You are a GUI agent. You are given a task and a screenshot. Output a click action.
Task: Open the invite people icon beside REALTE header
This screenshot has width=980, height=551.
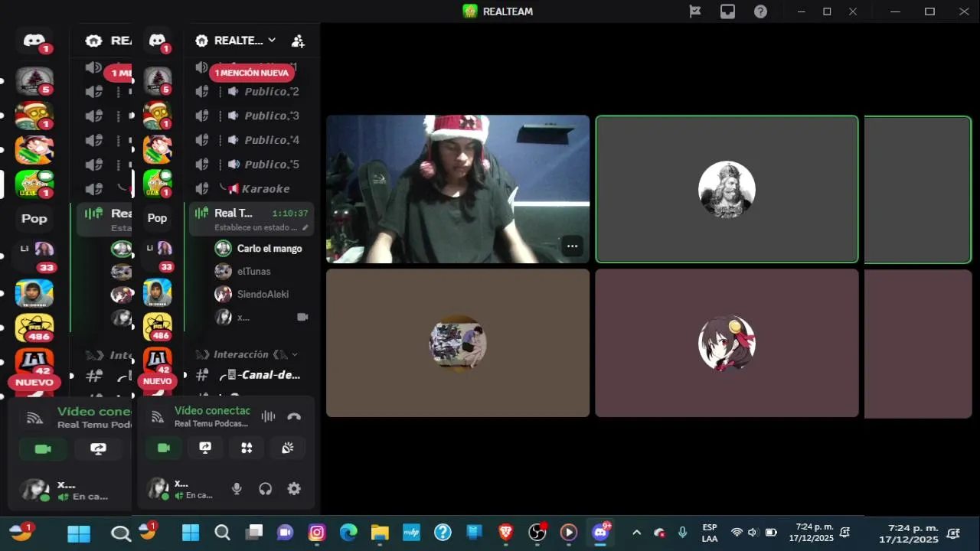[x=298, y=41]
